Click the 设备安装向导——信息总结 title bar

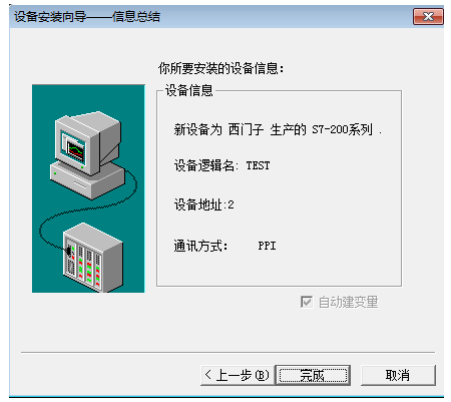click(x=213, y=16)
